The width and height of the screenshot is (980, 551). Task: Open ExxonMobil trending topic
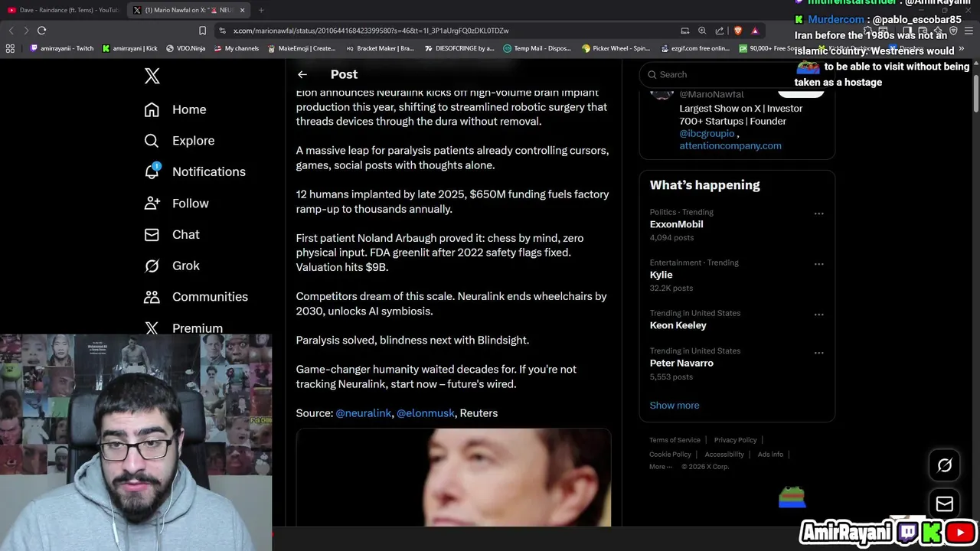pos(676,224)
